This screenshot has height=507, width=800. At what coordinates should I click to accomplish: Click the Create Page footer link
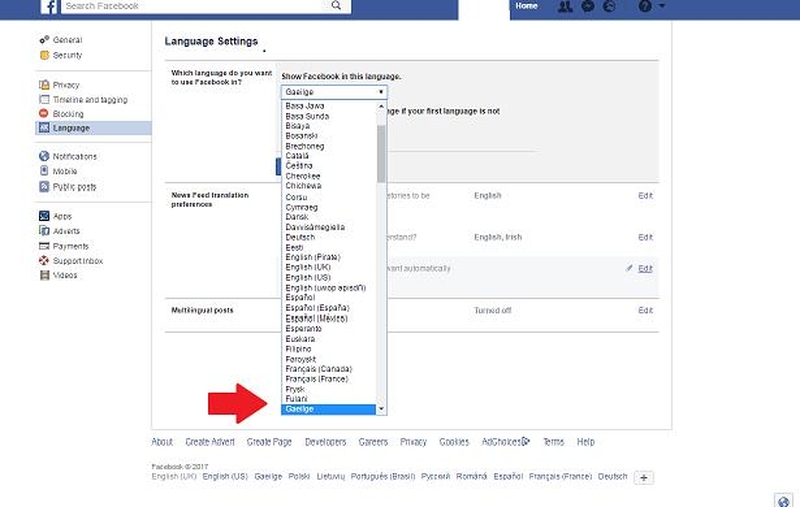pyautogui.click(x=269, y=442)
